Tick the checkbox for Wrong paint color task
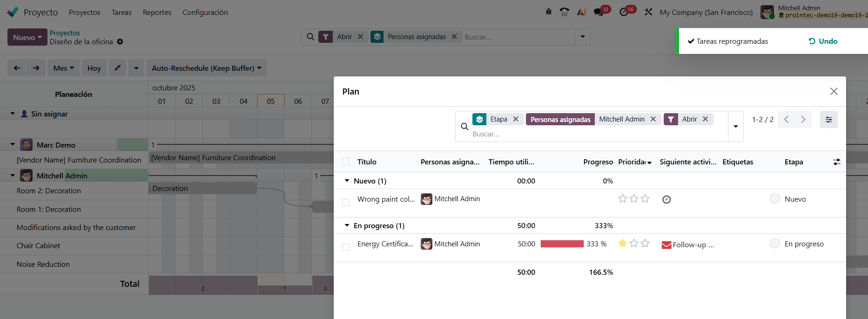 [346, 202]
